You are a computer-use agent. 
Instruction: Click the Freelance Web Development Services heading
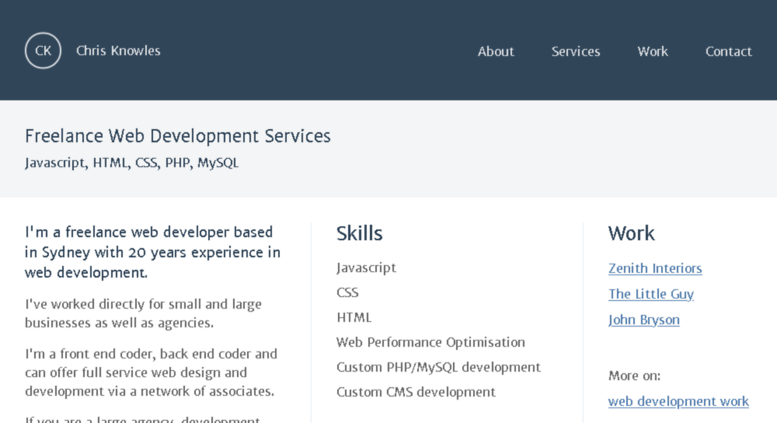tap(177, 136)
